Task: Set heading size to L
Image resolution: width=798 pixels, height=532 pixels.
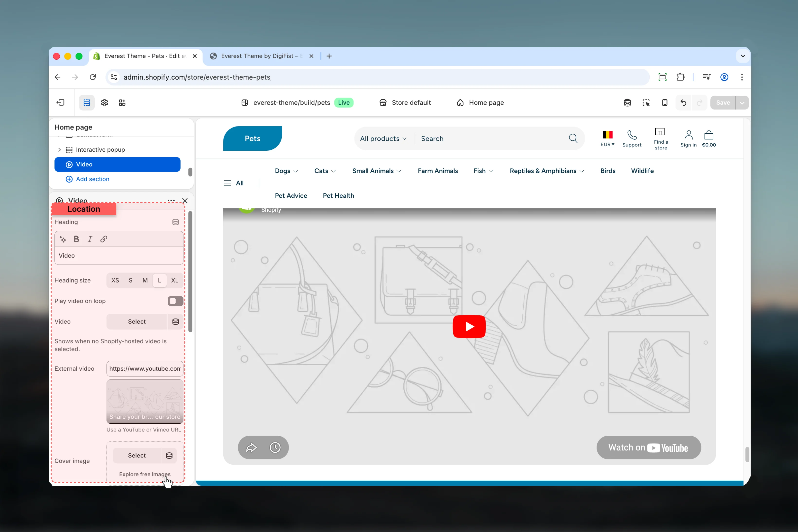Action: pyautogui.click(x=159, y=280)
